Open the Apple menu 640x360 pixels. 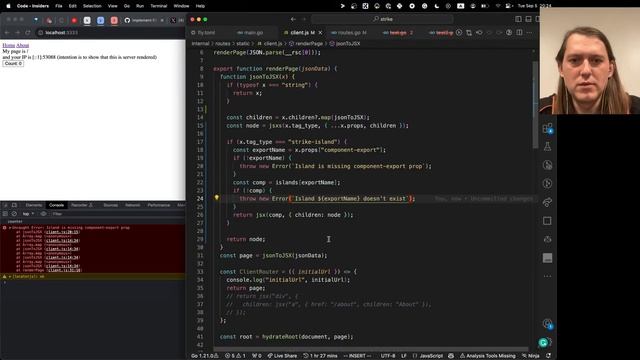coord(8,6)
